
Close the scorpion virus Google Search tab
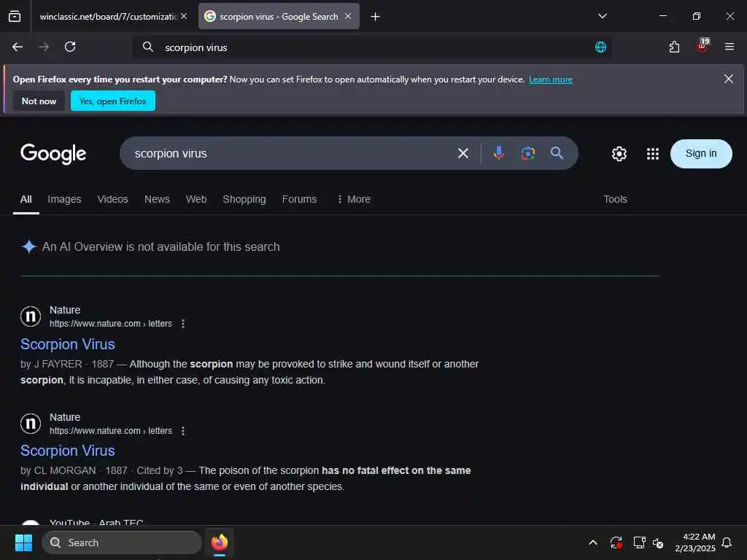coord(348,16)
